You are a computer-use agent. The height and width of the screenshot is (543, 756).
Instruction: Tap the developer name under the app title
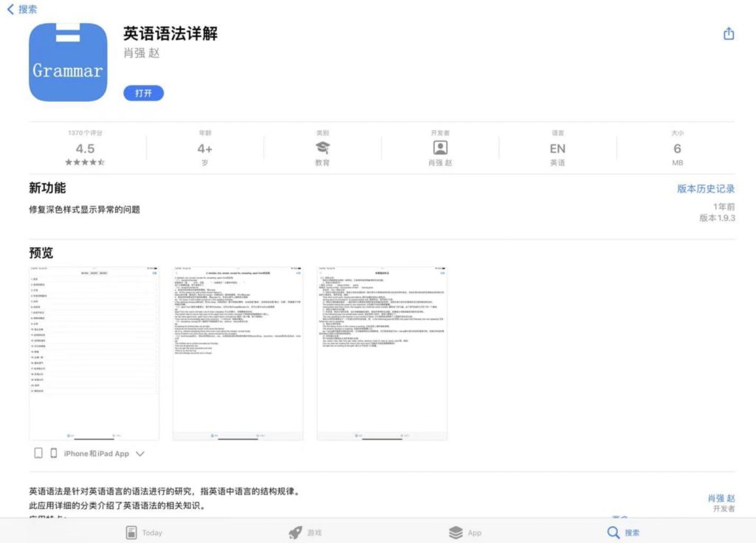[141, 53]
